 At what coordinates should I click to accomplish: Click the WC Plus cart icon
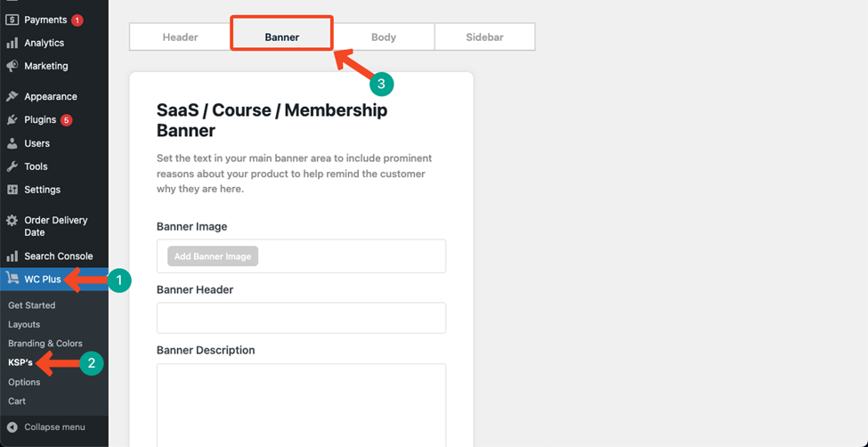pos(12,279)
